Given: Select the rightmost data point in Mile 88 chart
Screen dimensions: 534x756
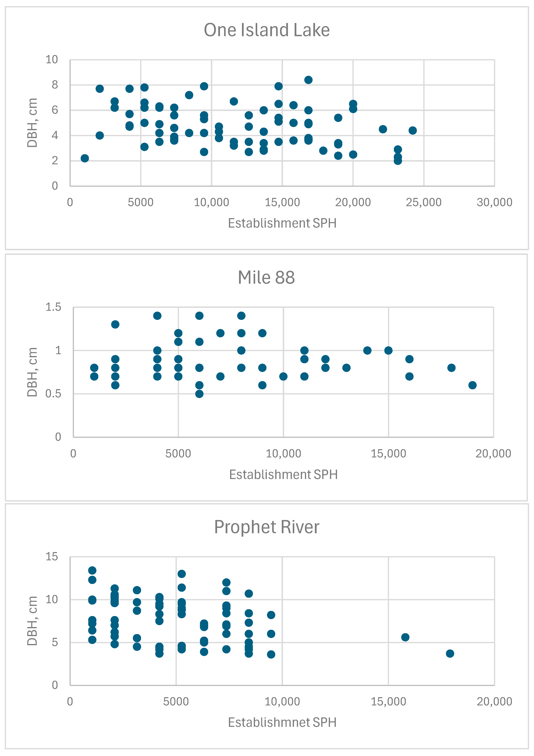Looking at the screenshot, I should click(472, 385).
